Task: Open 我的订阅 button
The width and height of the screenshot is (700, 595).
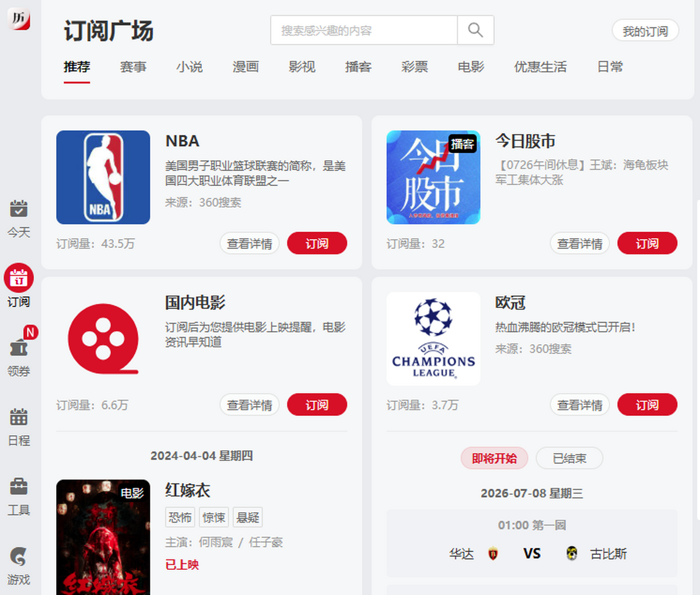Action: point(645,31)
